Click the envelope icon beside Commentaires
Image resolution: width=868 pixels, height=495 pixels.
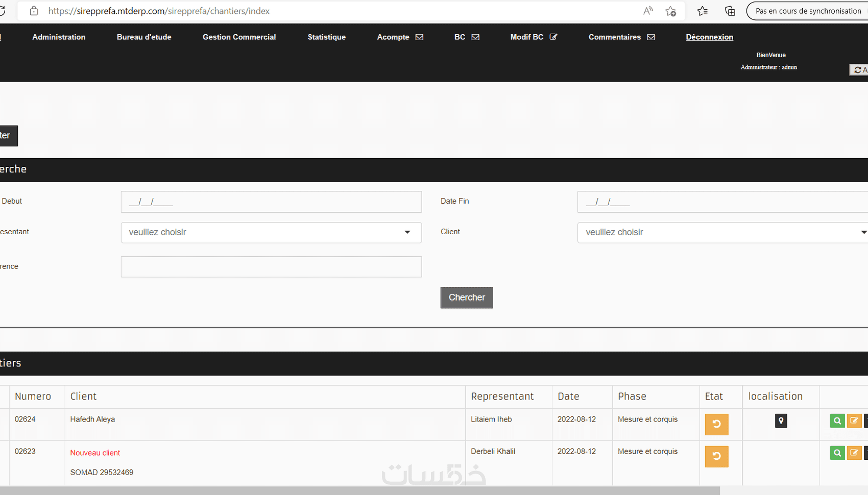click(x=651, y=37)
